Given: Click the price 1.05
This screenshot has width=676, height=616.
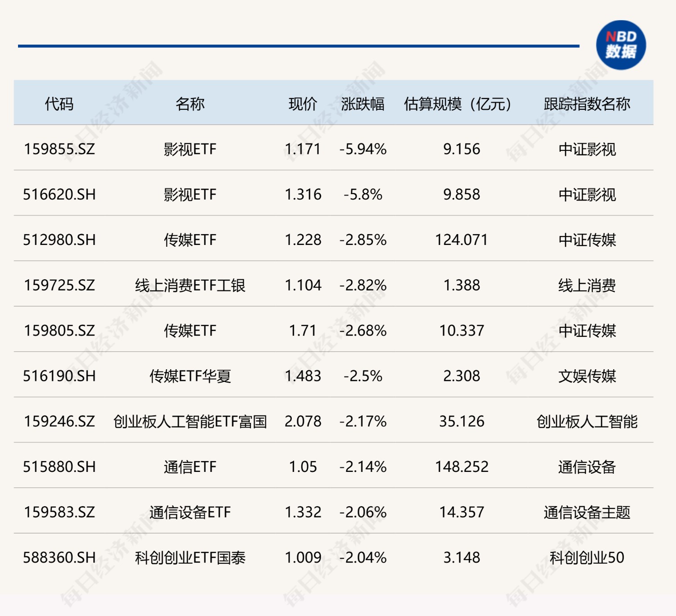Looking at the screenshot, I should (x=303, y=467).
